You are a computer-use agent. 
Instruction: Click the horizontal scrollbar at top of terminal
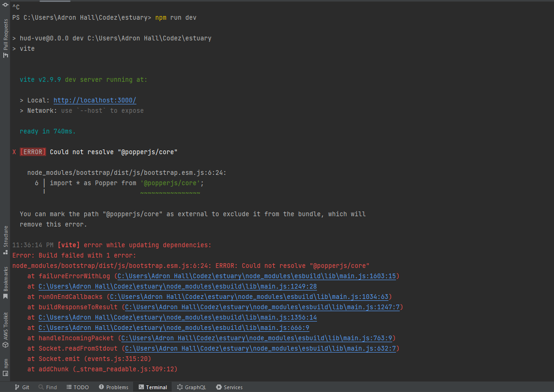click(x=55, y=1)
